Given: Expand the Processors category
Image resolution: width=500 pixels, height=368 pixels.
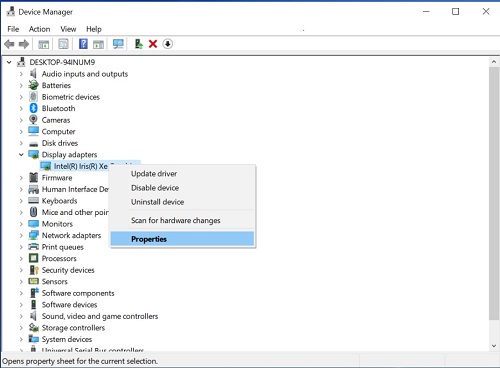Looking at the screenshot, I should coord(21,259).
